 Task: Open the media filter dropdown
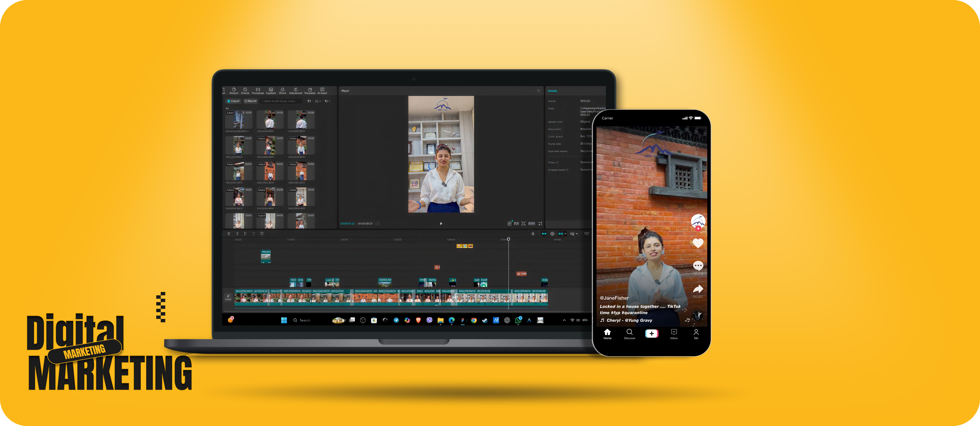coord(327,101)
